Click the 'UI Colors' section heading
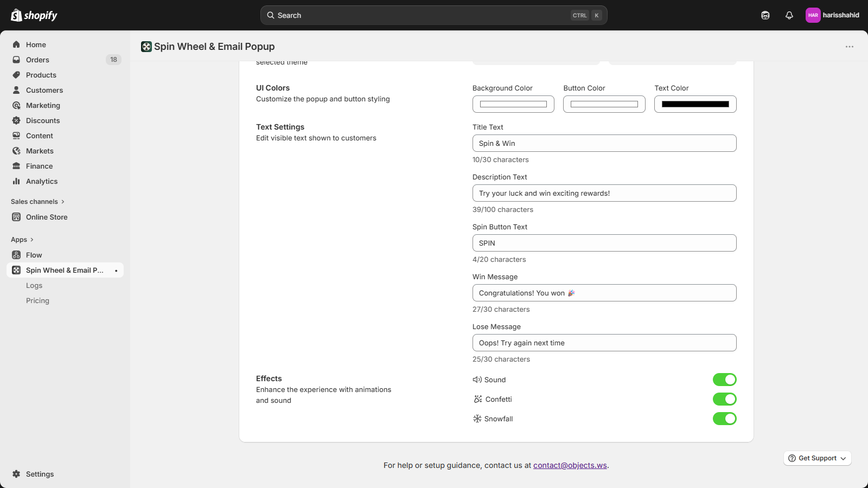868x488 pixels. click(273, 88)
